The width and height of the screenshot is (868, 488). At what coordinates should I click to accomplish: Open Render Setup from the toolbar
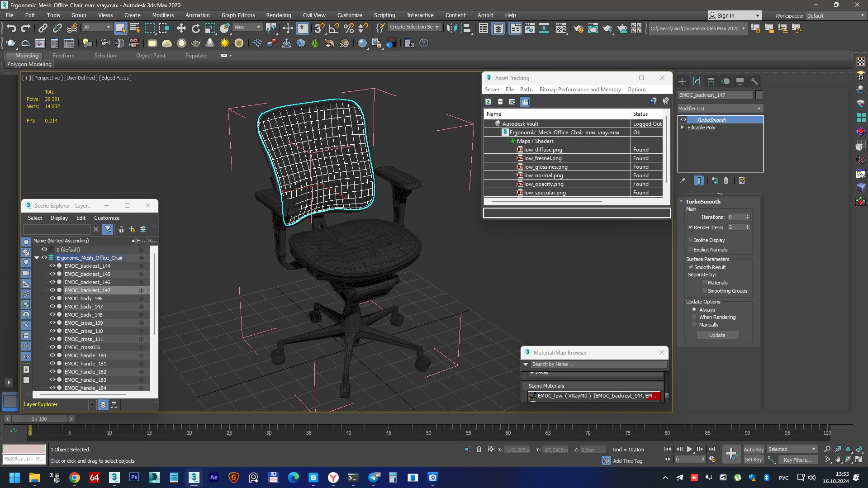click(578, 28)
